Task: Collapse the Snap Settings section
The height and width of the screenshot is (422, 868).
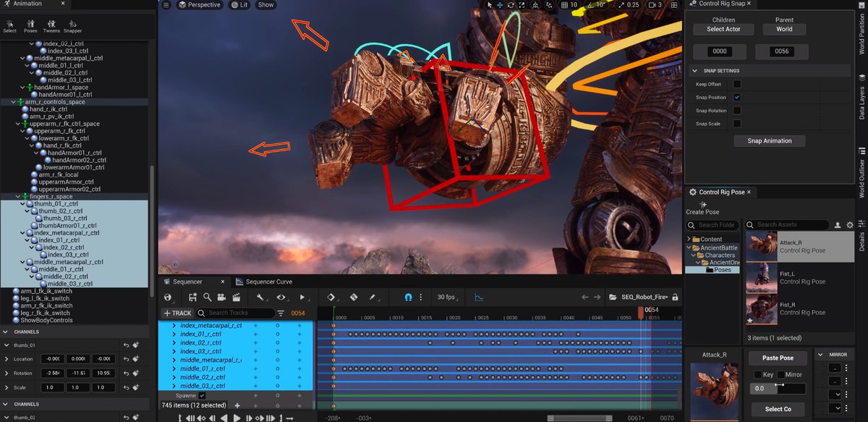Action: coord(695,71)
